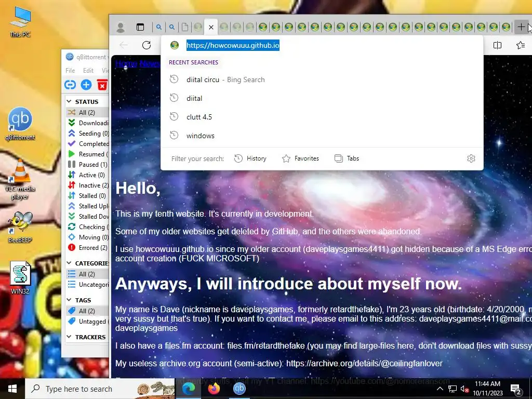Click qBittorrent add torrent link icon
Viewport: 532px width, 399px height.
point(70,85)
